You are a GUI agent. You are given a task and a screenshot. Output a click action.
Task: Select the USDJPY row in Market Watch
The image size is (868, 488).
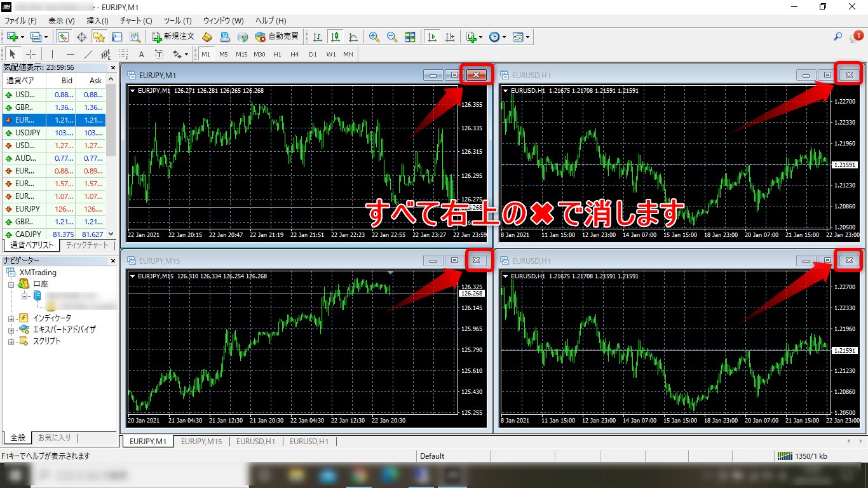(27, 133)
